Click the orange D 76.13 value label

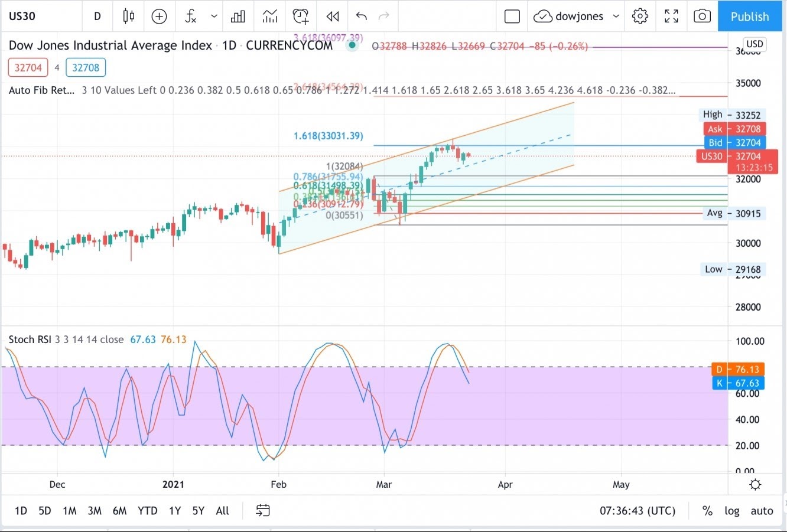point(739,369)
